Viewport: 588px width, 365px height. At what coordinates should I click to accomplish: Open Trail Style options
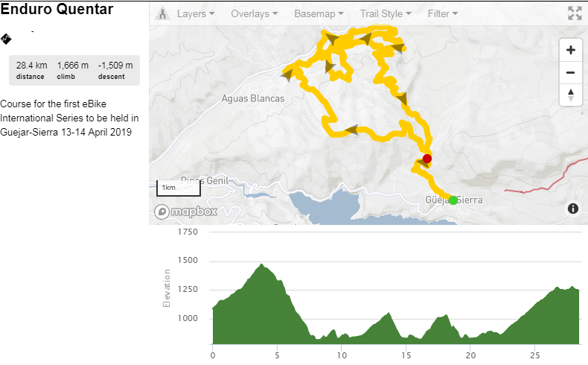[x=385, y=14]
